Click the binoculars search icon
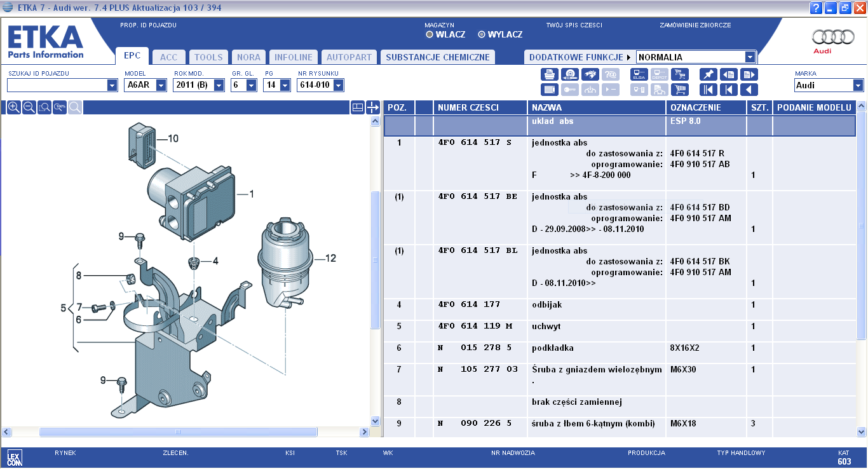Viewport: 868px width, 469px height. tap(590, 74)
